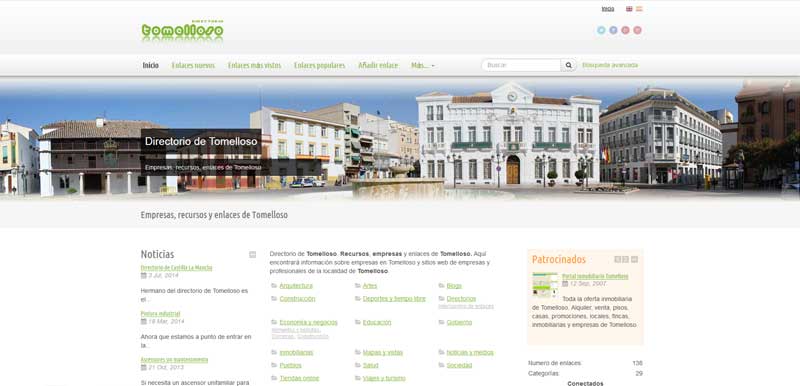This screenshot has height=386, width=800.
Task: Click the Tomelloso site logo
Action: point(182,31)
